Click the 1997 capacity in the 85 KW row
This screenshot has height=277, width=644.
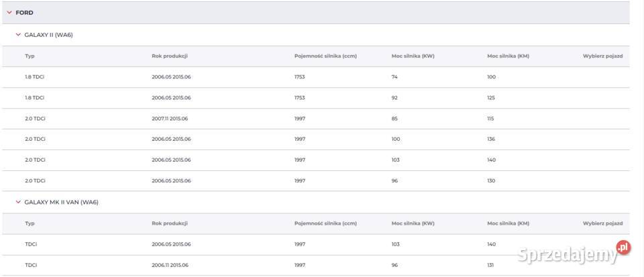(x=299, y=119)
